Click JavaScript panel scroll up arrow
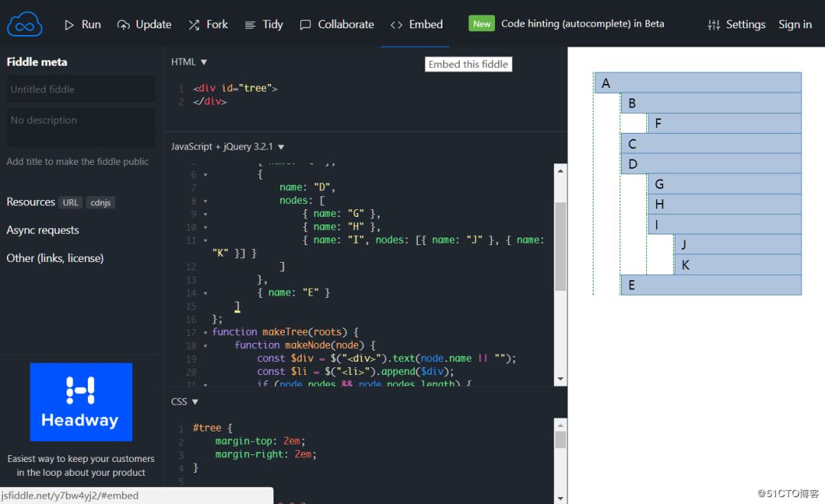The height and width of the screenshot is (504, 825). click(x=561, y=170)
